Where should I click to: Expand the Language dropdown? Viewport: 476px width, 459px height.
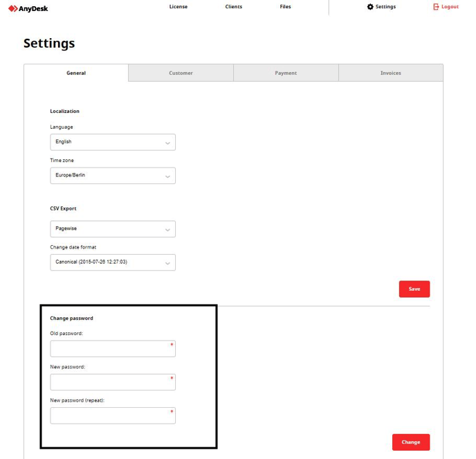click(x=113, y=142)
